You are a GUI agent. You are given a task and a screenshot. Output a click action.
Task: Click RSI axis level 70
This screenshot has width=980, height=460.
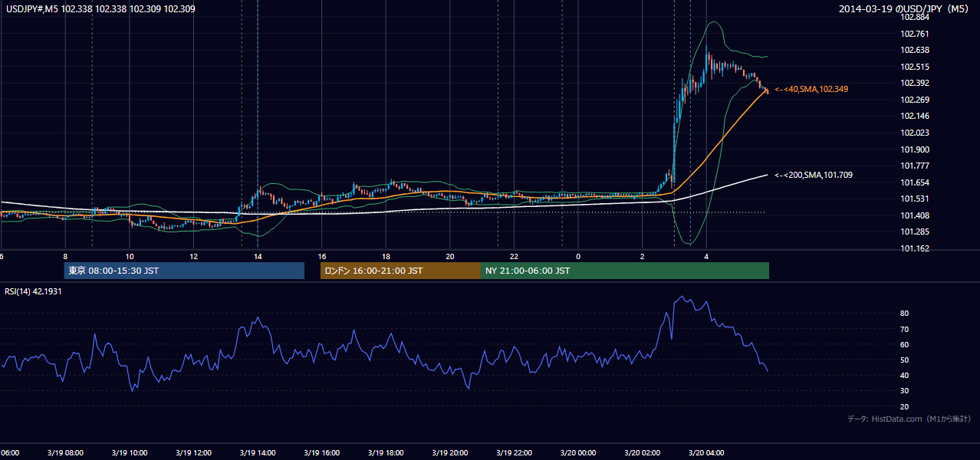905,329
